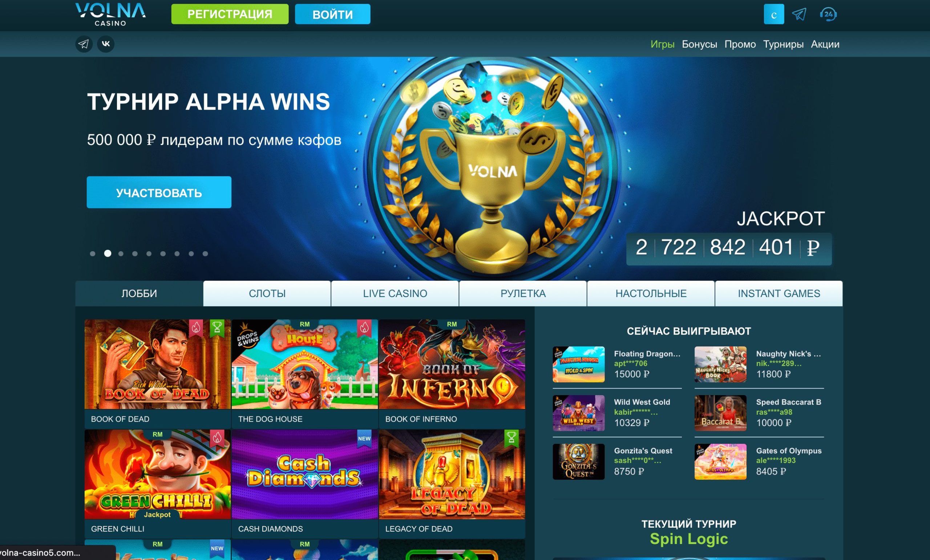This screenshot has height=560, width=930.
Task: Click the trophy badge on Book of Dead
Action: (217, 328)
